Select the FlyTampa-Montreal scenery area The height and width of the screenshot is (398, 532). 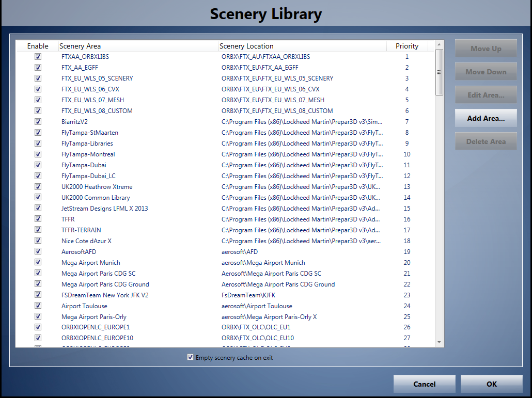tap(88, 154)
